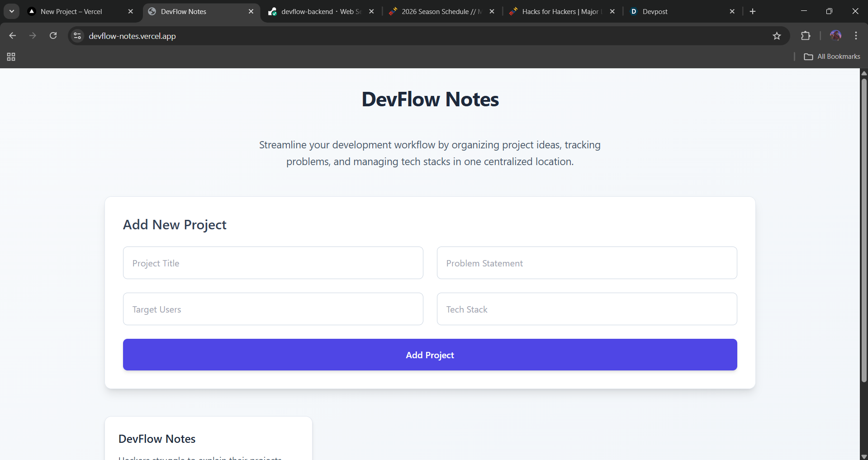Close the devflow-backend tab
Viewport: 868px width, 460px height.
pyautogui.click(x=371, y=11)
